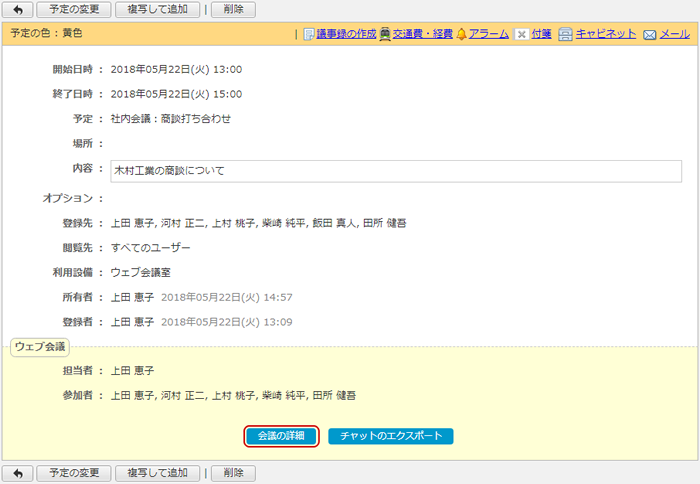
Task: Click the cabinet drawer icon
Action: coord(565,34)
